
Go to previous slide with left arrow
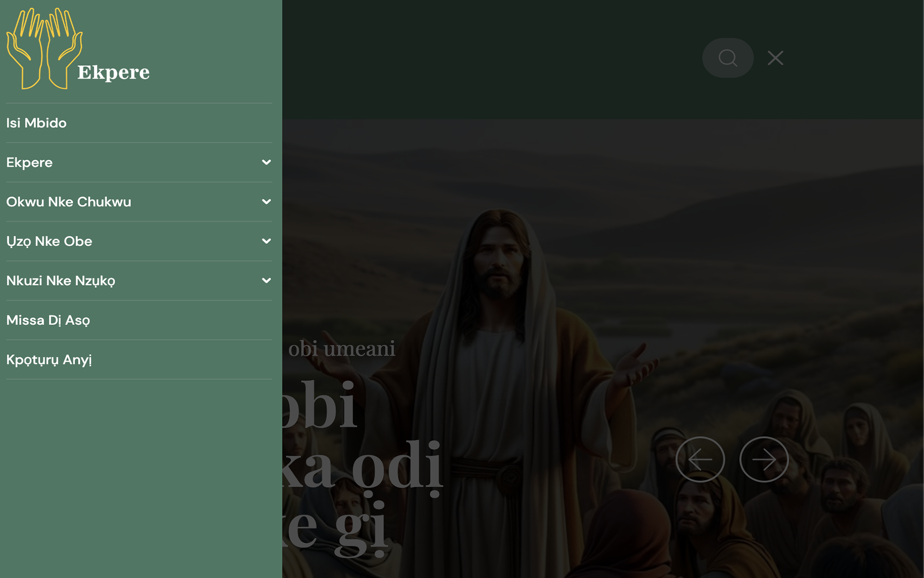(x=700, y=460)
